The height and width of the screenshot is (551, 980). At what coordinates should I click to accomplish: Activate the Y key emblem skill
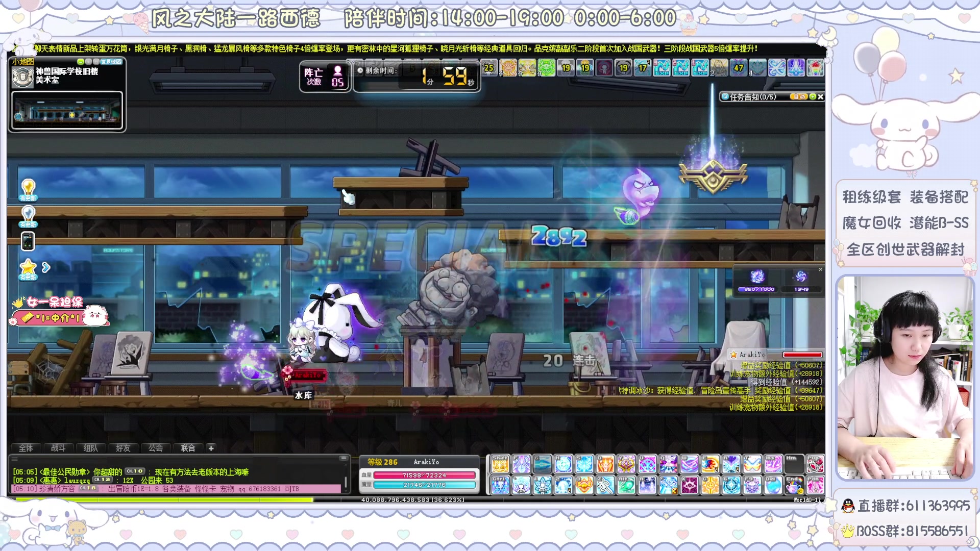click(626, 464)
